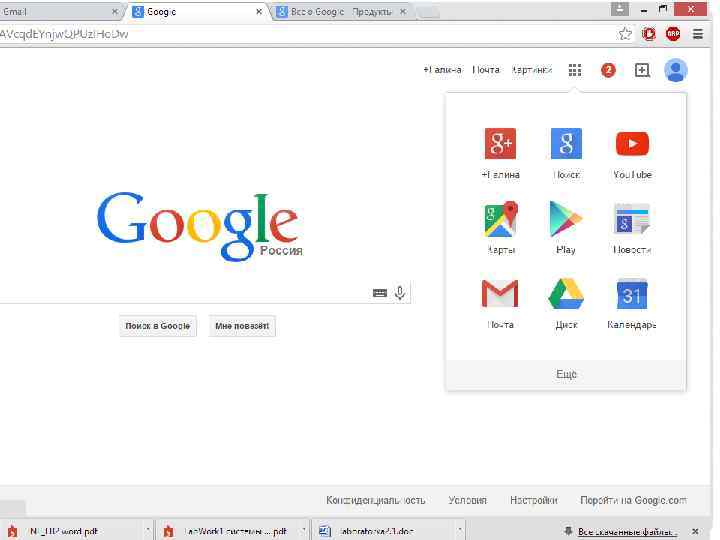Open the Картинки link in top bar
720x540 pixels.
coord(532,70)
